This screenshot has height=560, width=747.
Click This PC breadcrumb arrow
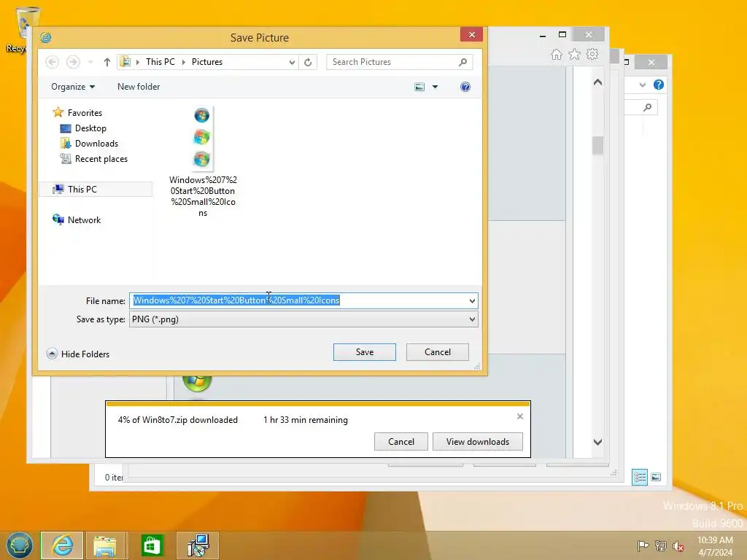pos(183,62)
